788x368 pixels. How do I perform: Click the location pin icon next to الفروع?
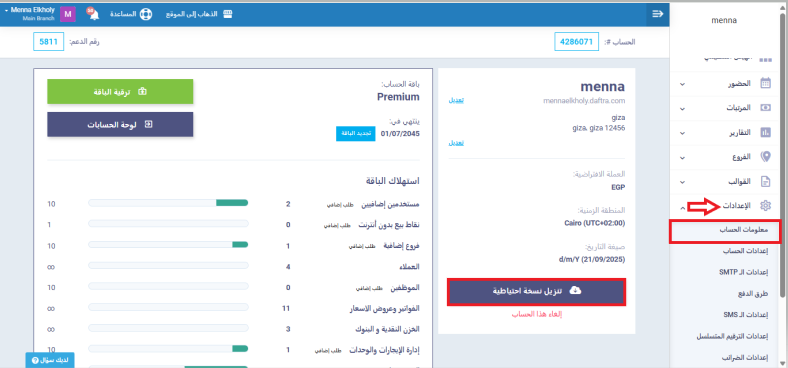coord(765,157)
